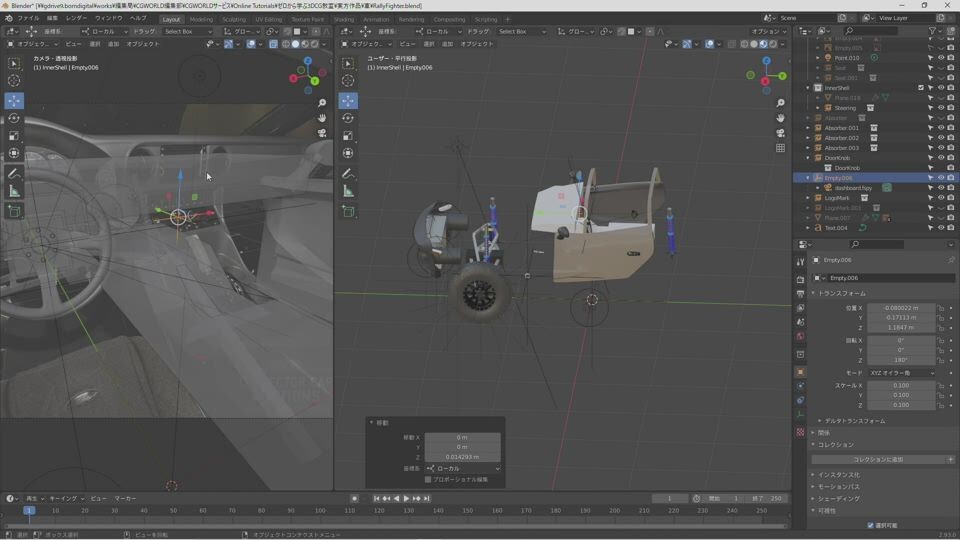Activate the Measure tool in left viewport
The image size is (960, 540).
click(14, 191)
